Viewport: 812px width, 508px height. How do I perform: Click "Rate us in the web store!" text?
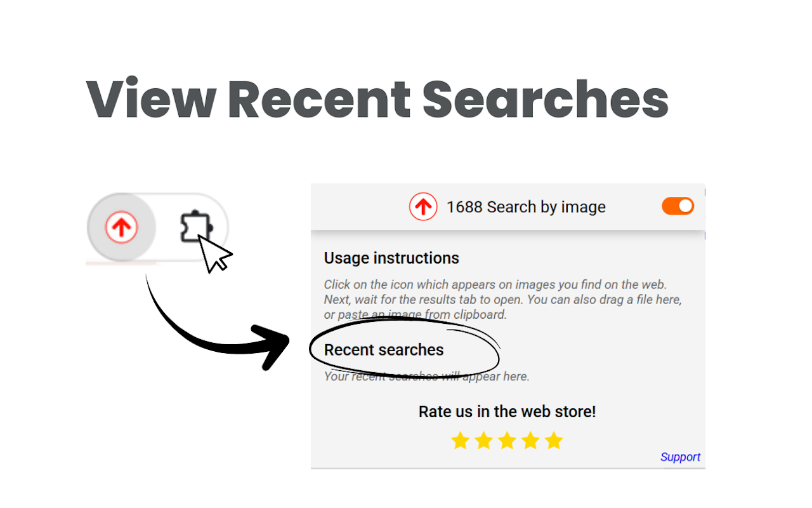pyautogui.click(x=507, y=411)
